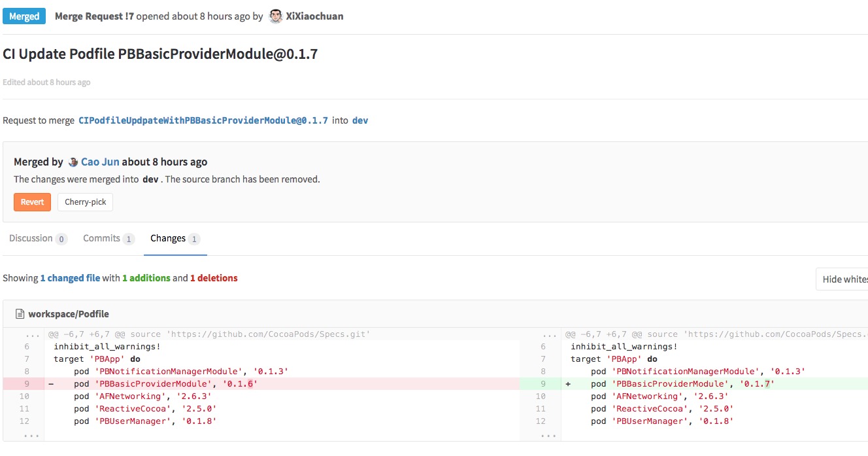Image resolution: width=868 pixels, height=456 pixels.
Task: Click line number 12 in the right diff
Action: pyautogui.click(x=541, y=421)
